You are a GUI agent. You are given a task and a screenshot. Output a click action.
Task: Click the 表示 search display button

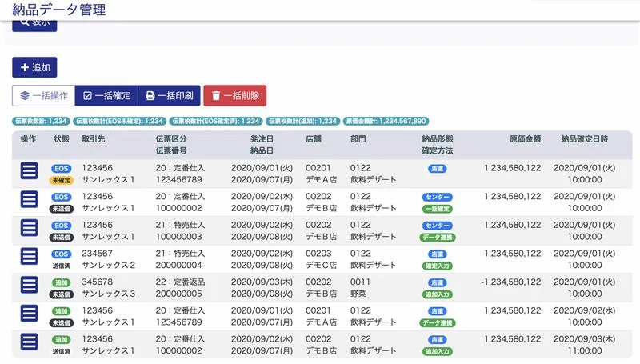[34, 22]
